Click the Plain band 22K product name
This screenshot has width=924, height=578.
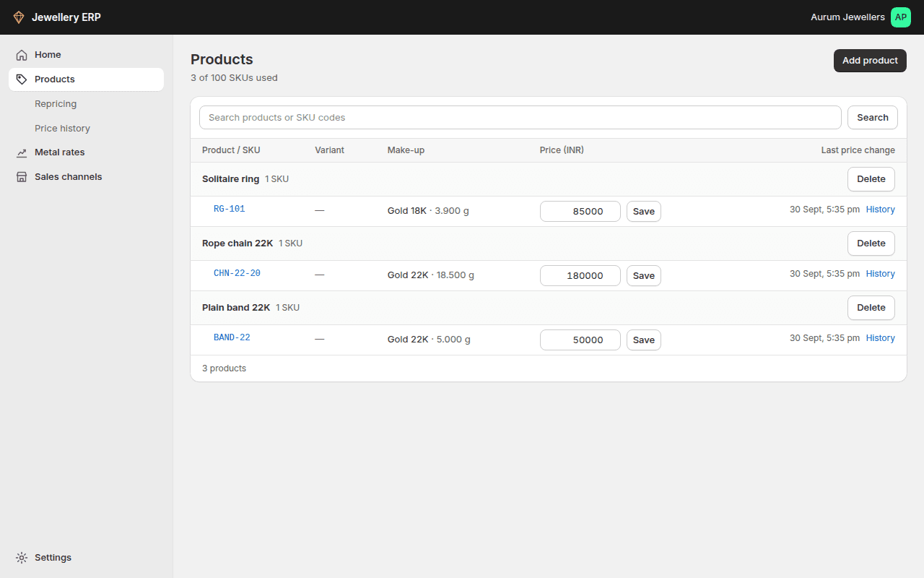point(236,308)
